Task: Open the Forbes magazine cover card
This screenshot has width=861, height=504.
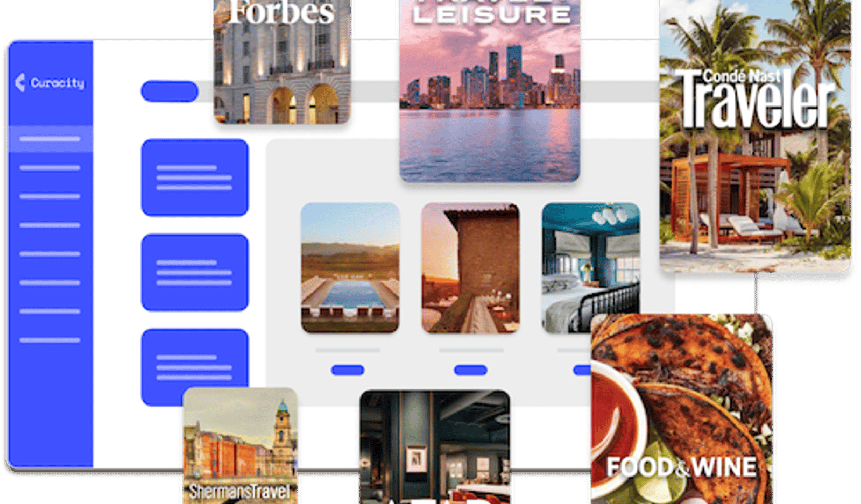Action: [x=282, y=61]
